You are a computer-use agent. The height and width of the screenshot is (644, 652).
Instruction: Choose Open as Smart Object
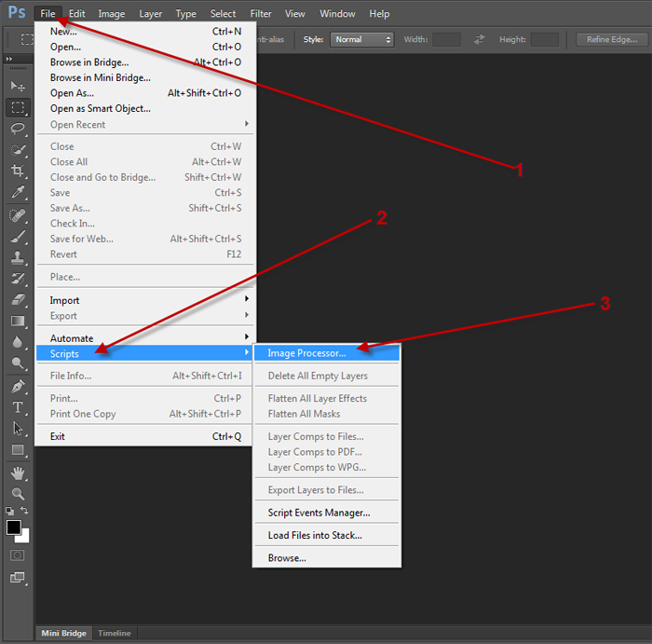[145, 108]
